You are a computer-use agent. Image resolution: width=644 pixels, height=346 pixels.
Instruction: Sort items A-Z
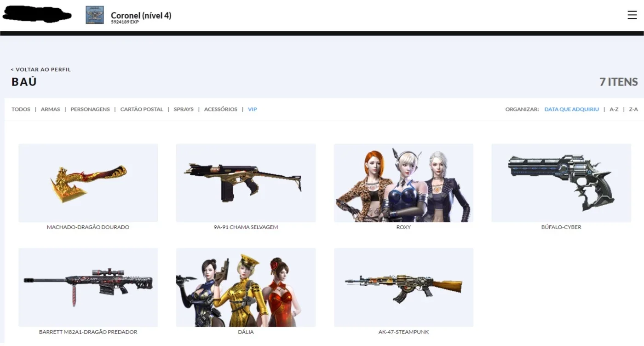click(614, 110)
